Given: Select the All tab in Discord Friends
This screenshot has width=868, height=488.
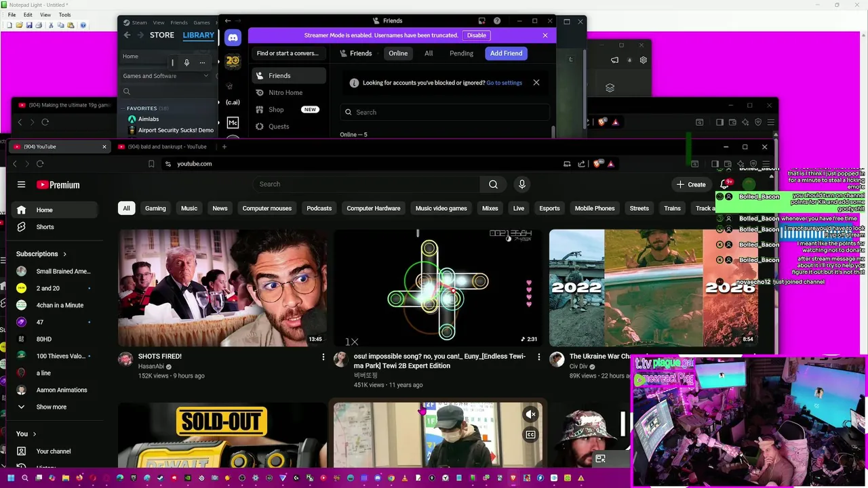Looking at the screenshot, I should click(429, 54).
